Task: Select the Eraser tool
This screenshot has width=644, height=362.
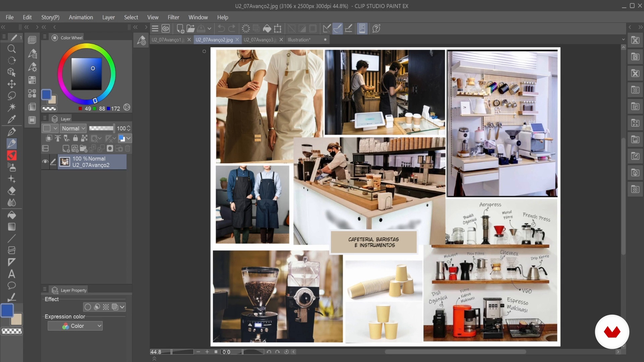Action: click(x=11, y=191)
